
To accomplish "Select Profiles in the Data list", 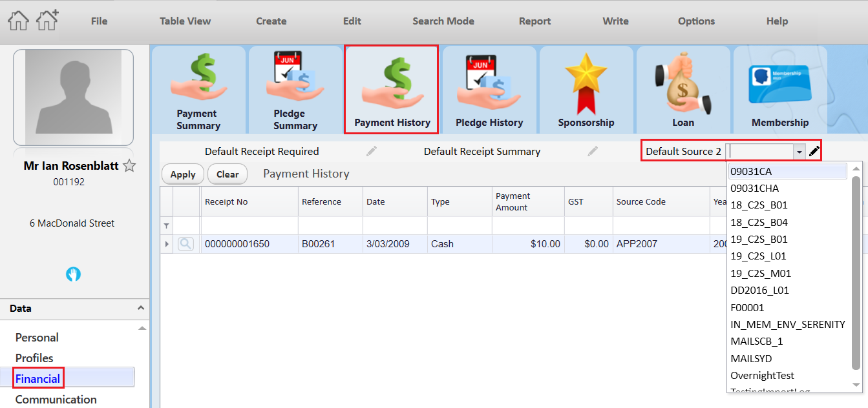I will (x=34, y=358).
